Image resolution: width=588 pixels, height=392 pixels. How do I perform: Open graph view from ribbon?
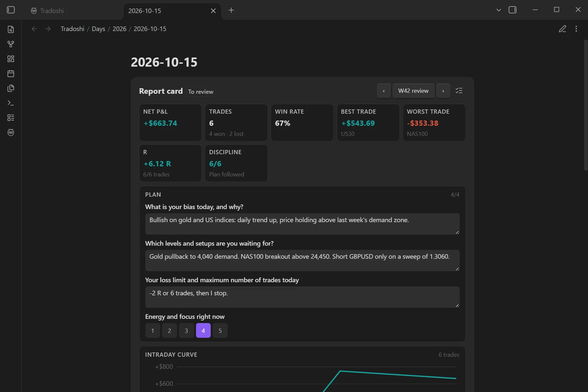click(x=11, y=44)
